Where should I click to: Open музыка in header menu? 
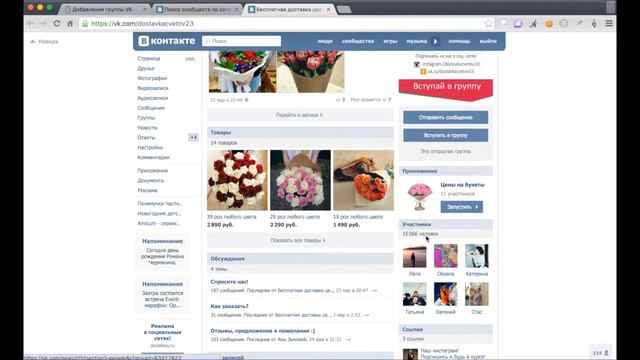point(416,41)
